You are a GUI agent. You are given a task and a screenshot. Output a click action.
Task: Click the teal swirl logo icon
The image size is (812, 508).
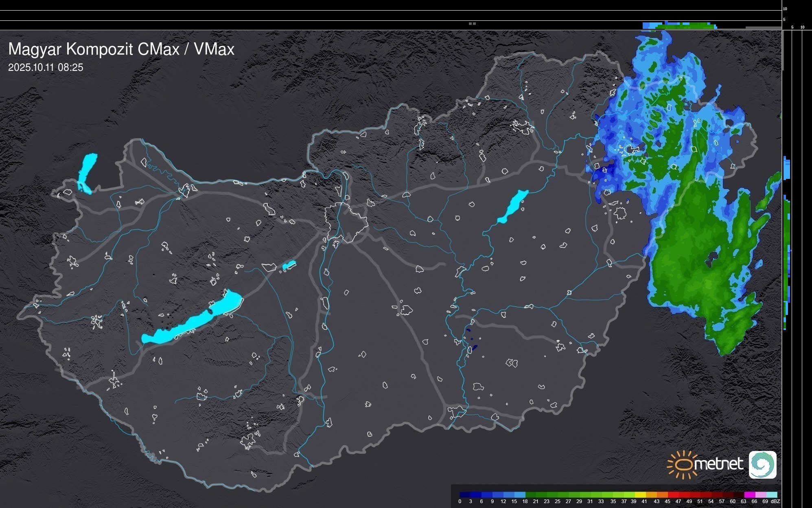pos(762,464)
